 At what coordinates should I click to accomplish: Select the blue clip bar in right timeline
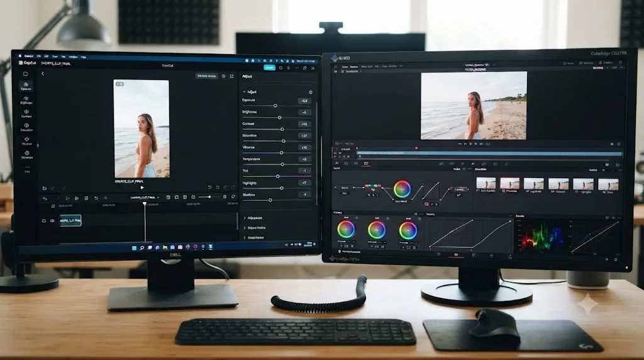click(489, 154)
